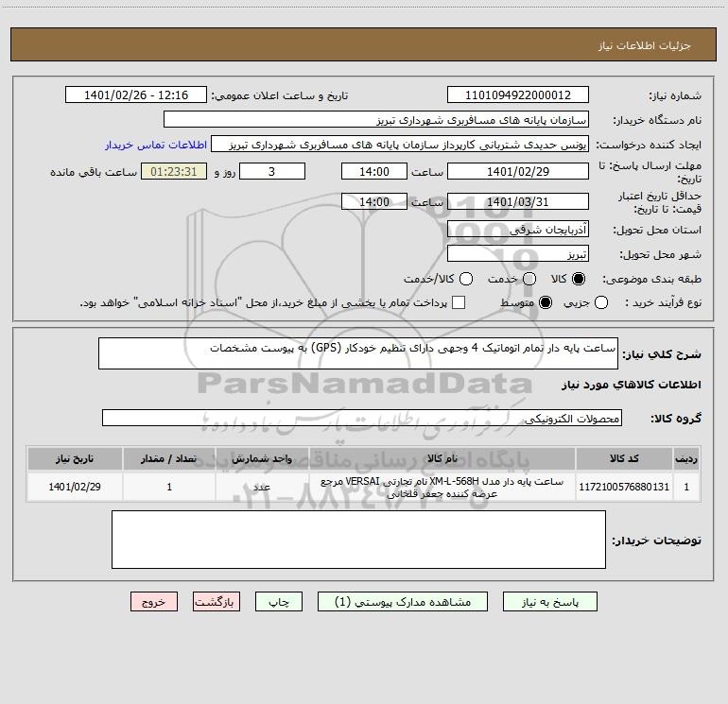Click the announcement date field 1401/02/26 - 12:16
The image size is (728, 704).
click(x=136, y=94)
